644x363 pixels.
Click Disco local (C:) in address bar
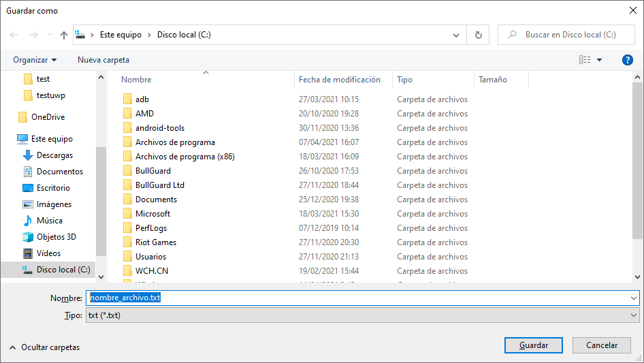(x=184, y=35)
